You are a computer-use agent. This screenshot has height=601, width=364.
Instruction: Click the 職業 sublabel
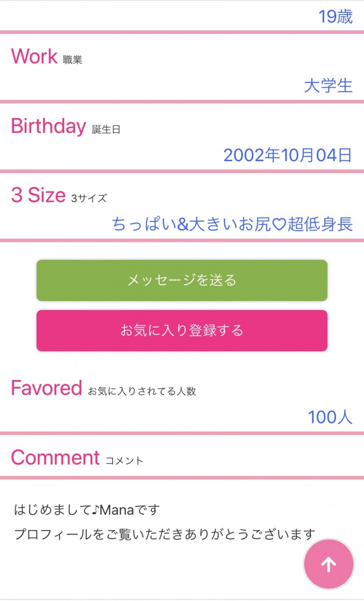[72, 60]
